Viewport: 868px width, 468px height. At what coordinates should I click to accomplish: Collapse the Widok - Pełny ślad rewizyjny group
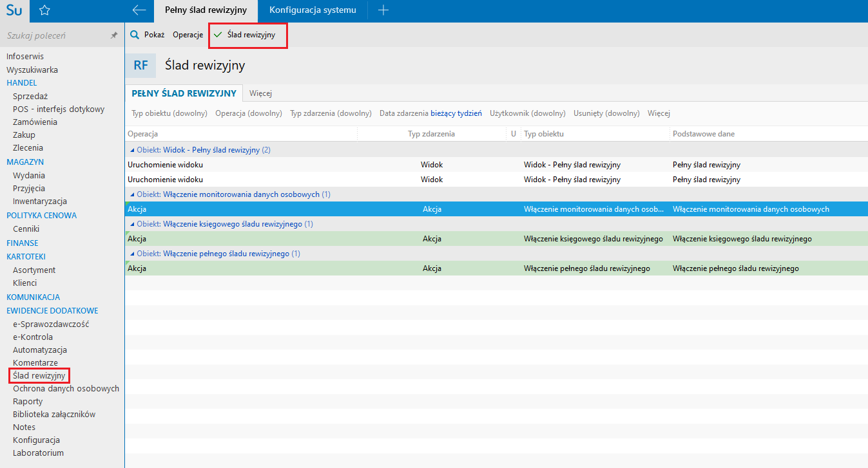click(x=133, y=150)
